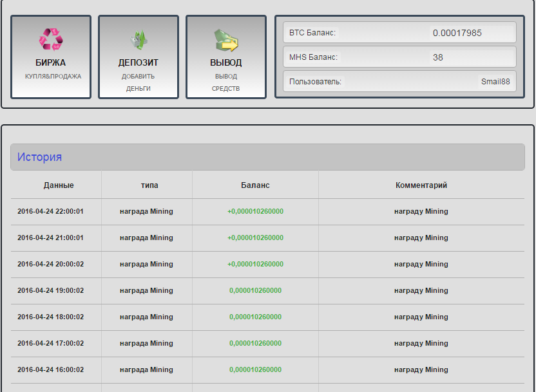Click balance amount in the 21:00:01 row
Image resolution: width=536 pixels, height=392 pixels.
tap(255, 238)
